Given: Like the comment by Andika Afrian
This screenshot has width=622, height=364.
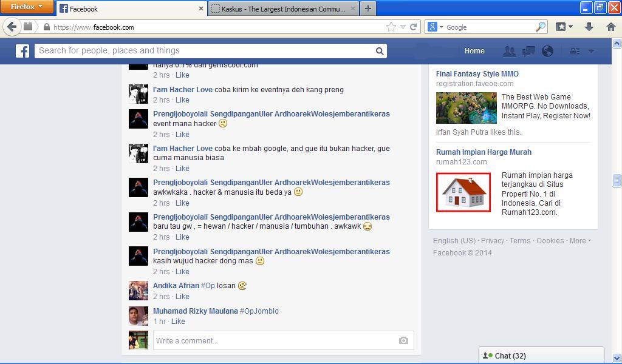Looking at the screenshot, I should click(182, 296).
